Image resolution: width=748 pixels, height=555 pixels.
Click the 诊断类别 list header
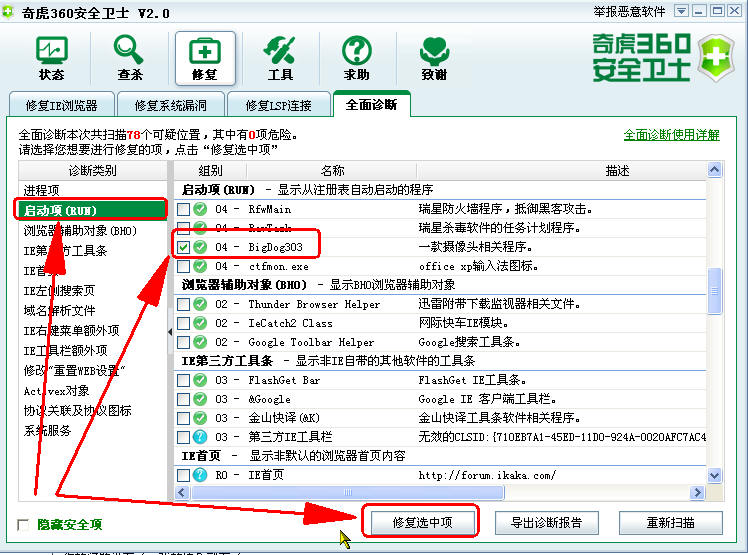(x=93, y=170)
